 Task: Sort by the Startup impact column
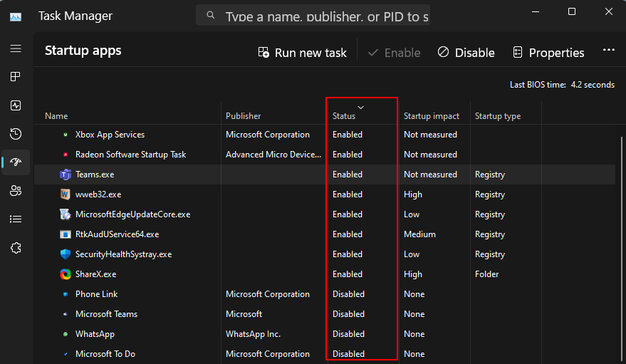click(x=431, y=116)
